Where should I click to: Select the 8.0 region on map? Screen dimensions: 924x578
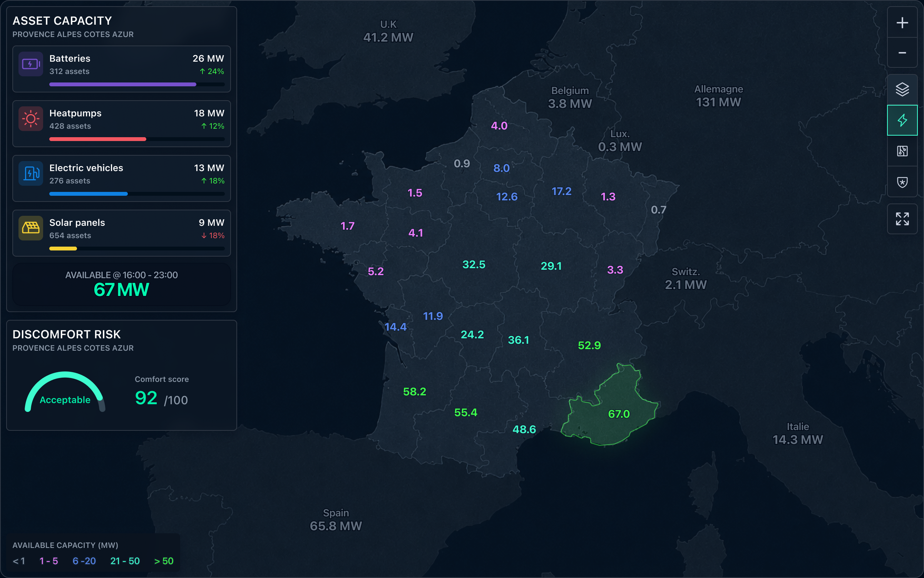coord(501,168)
